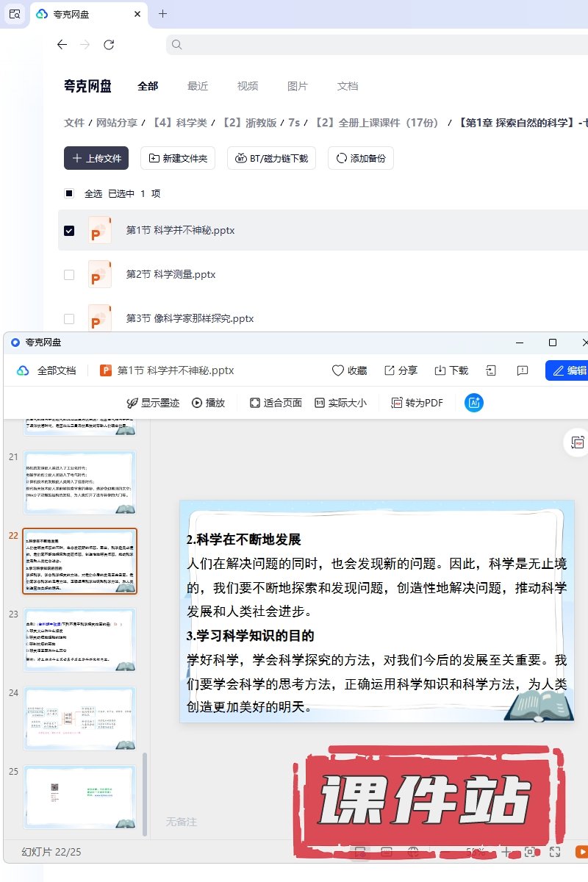The width and height of the screenshot is (588, 882).
Task: Click the browser reload icon
Action: (109, 45)
